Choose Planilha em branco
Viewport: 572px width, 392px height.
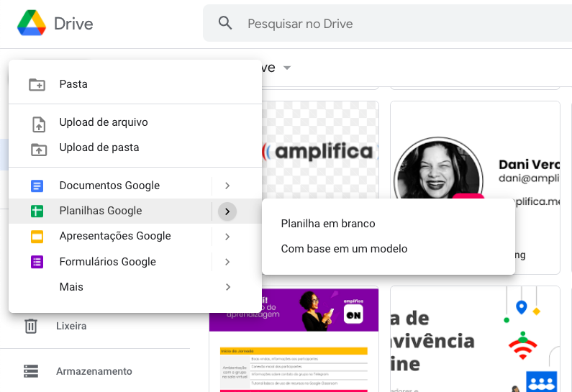pyautogui.click(x=389, y=224)
